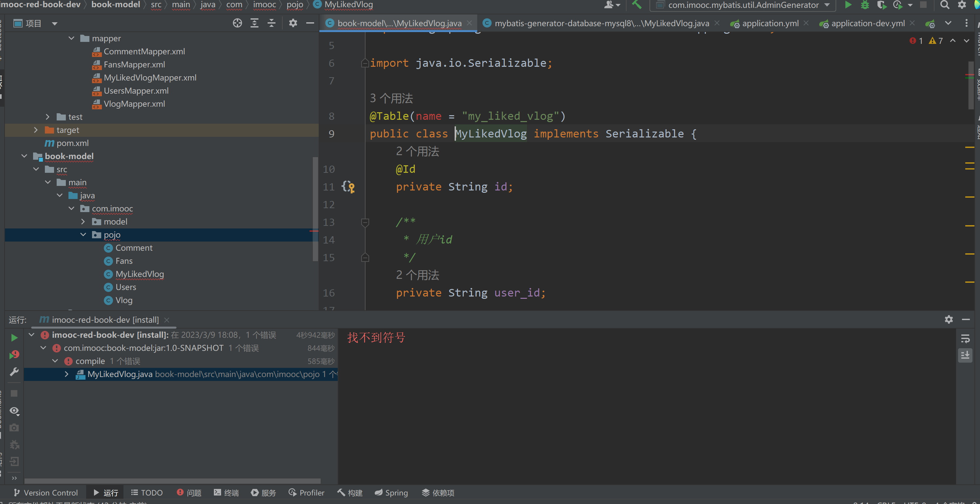
Task: Click error count indicator in editor
Action: point(916,41)
